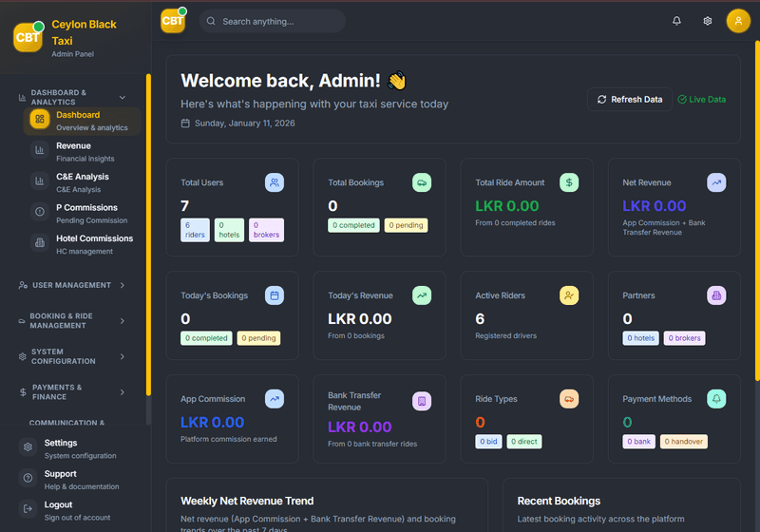Image resolution: width=760 pixels, height=532 pixels.
Task: Click 'Weekly Net Revenue Trend' heading
Action: pos(247,501)
